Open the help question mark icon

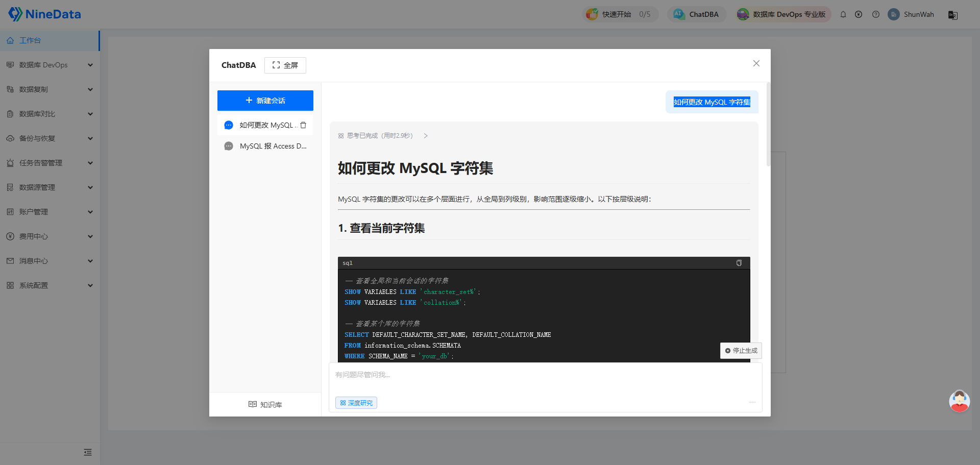(x=876, y=14)
